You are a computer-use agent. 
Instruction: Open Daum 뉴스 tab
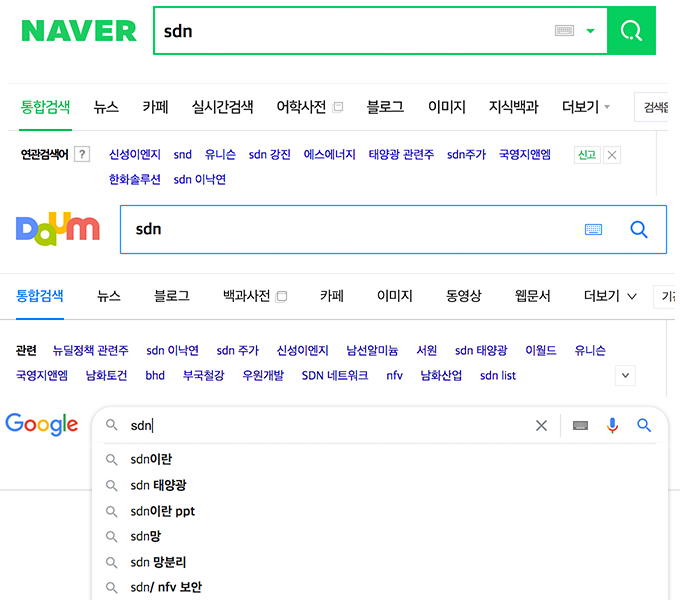(108, 296)
